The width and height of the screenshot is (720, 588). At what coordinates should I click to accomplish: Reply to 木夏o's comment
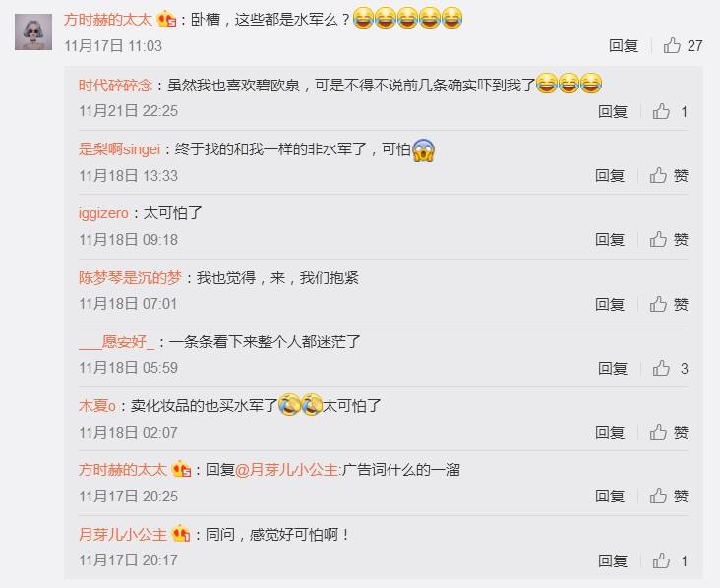click(x=610, y=433)
